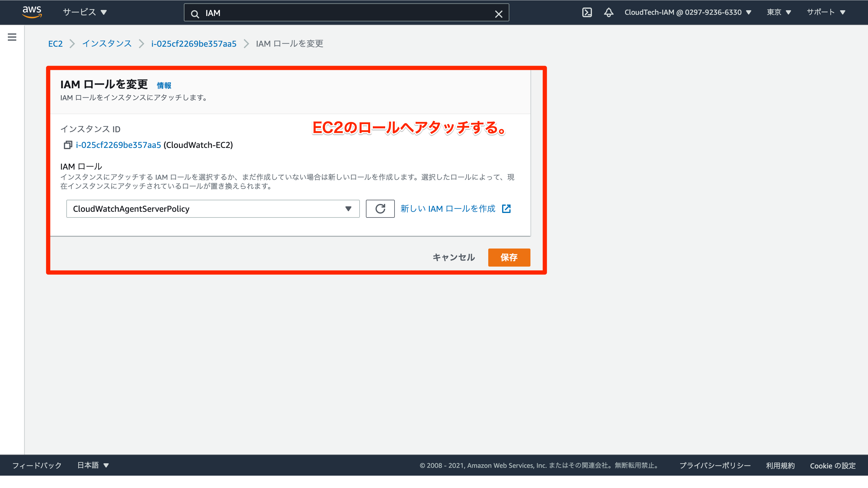Viewport: 868px width, 488px height.
Task: Clear the IAM search text
Action: click(498, 14)
